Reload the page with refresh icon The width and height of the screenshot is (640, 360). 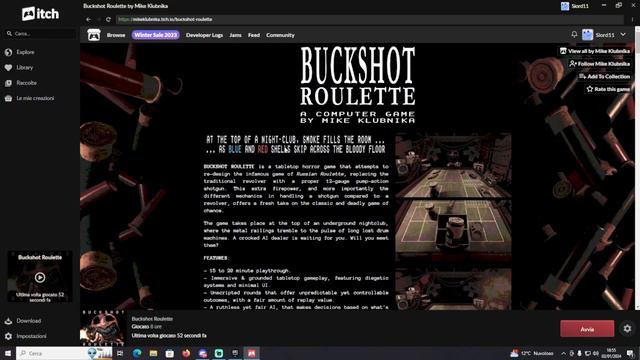coord(108,19)
